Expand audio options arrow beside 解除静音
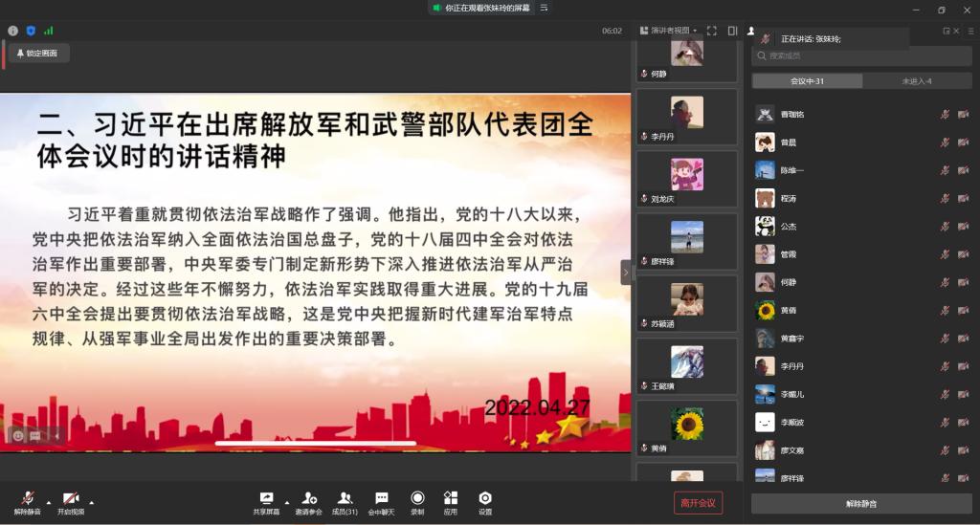 tap(47, 501)
